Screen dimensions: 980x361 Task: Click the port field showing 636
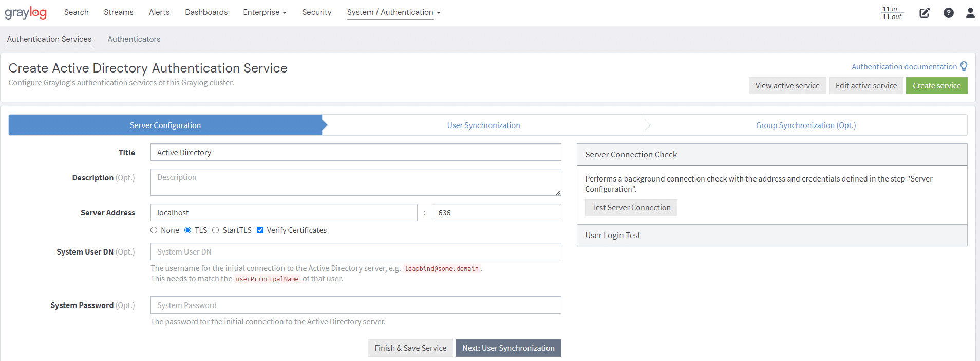pyautogui.click(x=496, y=213)
